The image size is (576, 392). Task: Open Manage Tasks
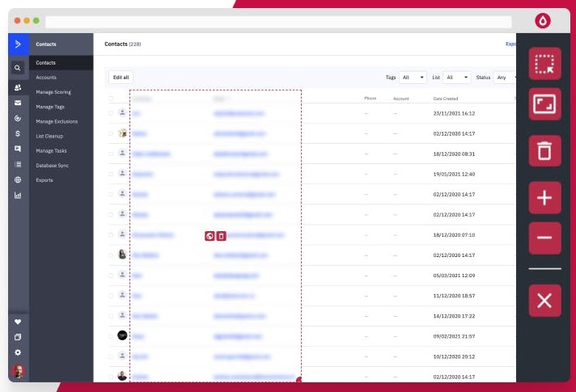(52, 151)
